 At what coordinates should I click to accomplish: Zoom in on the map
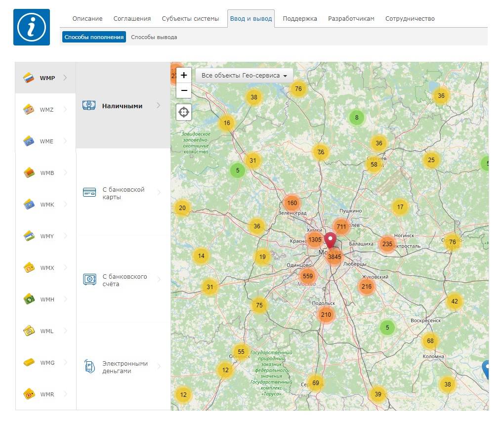click(x=184, y=75)
